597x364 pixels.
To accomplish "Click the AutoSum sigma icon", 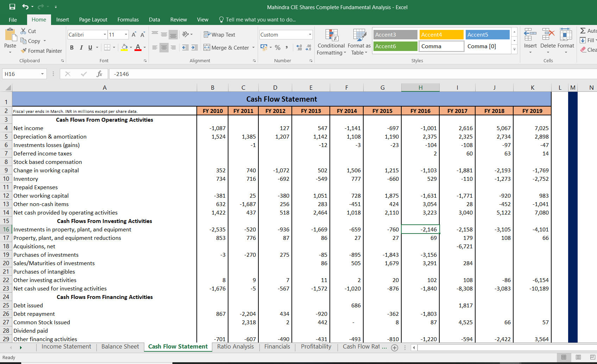I will coord(583,31).
